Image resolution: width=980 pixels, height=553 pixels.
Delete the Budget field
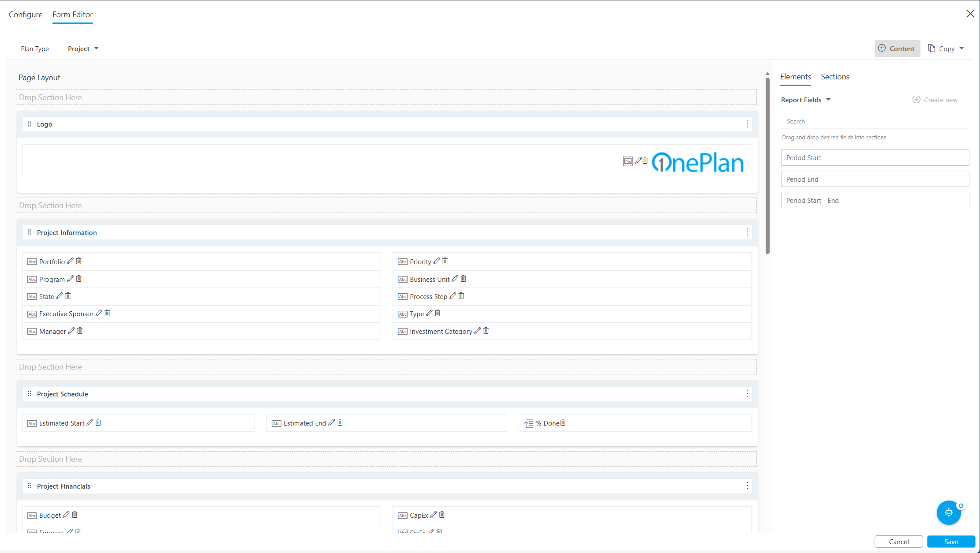(x=75, y=515)
